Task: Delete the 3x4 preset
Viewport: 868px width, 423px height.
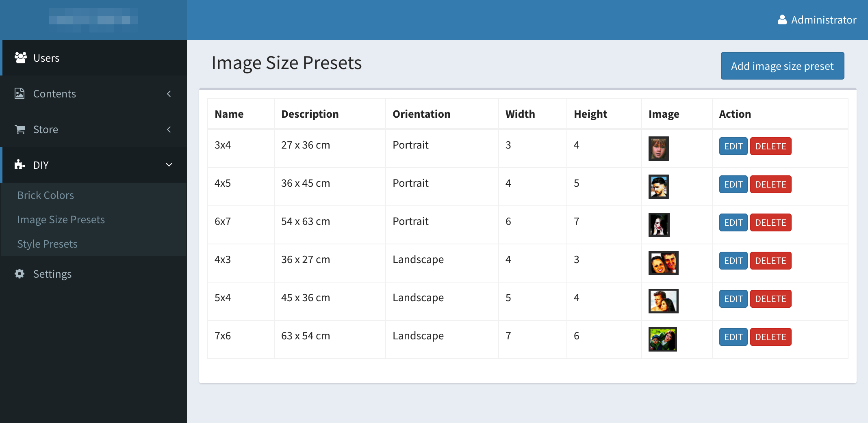Action: tap(770, 146)
